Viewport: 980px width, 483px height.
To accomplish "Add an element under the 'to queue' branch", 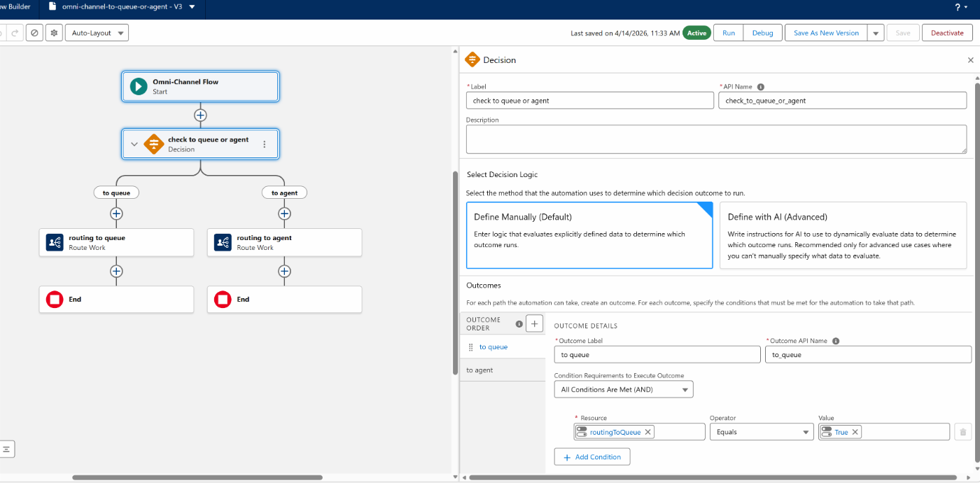I will tap(116, 213).
